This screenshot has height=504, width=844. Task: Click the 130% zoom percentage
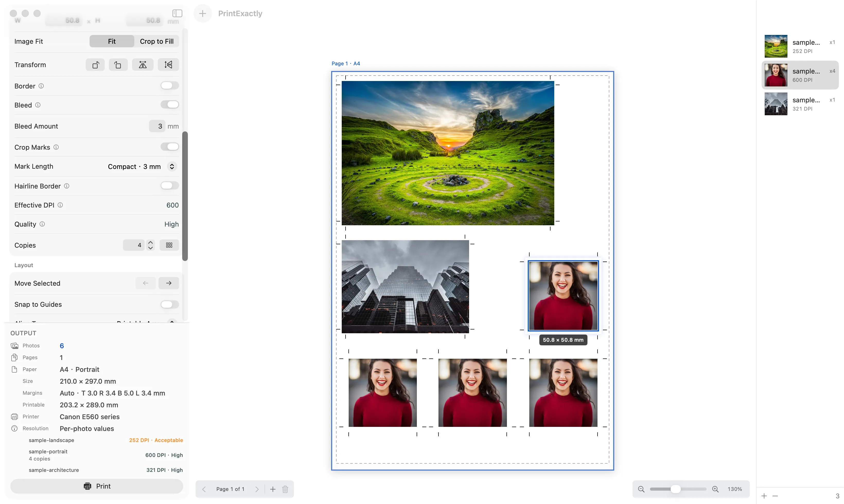point(735,489)
